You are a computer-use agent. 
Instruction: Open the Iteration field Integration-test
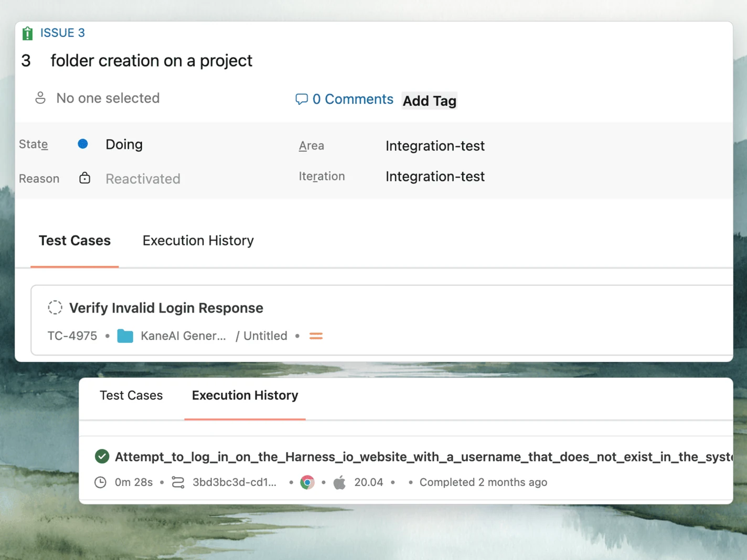point(435,177)
